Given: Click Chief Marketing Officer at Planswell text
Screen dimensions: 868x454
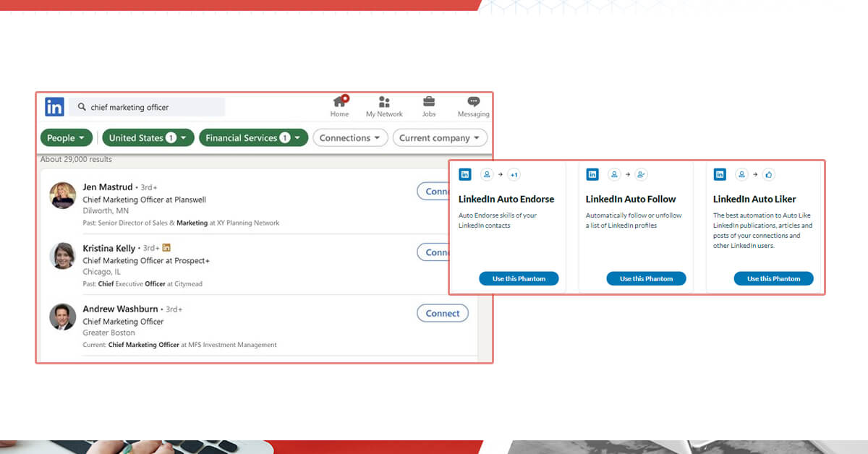Looking at the screenshot, I should [144, 200].
